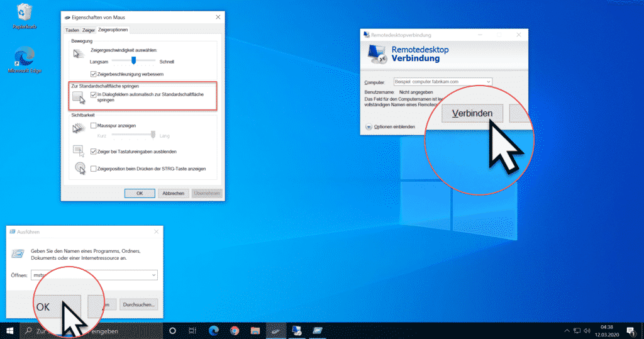644x339 pixels.
Task: Switch to Remotedesktopverbindung in the taskbar
Action: (297, 330)
